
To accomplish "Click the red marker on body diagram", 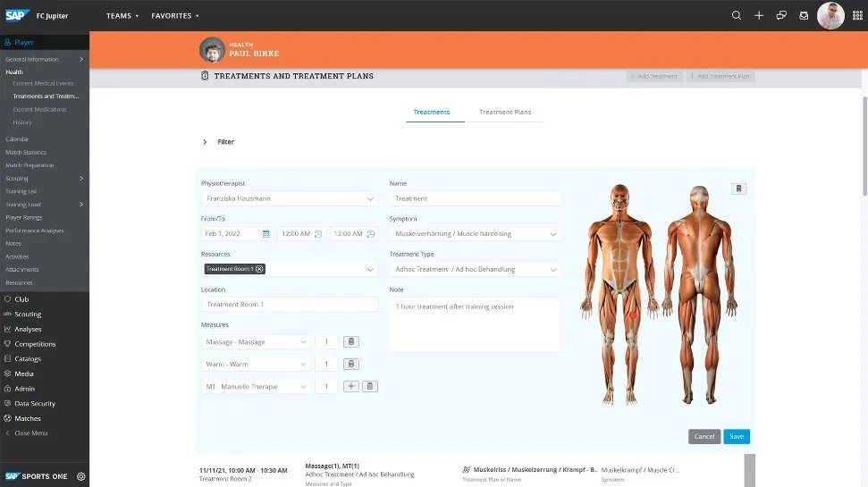I will pyautogui.click(x=633, y=315).
